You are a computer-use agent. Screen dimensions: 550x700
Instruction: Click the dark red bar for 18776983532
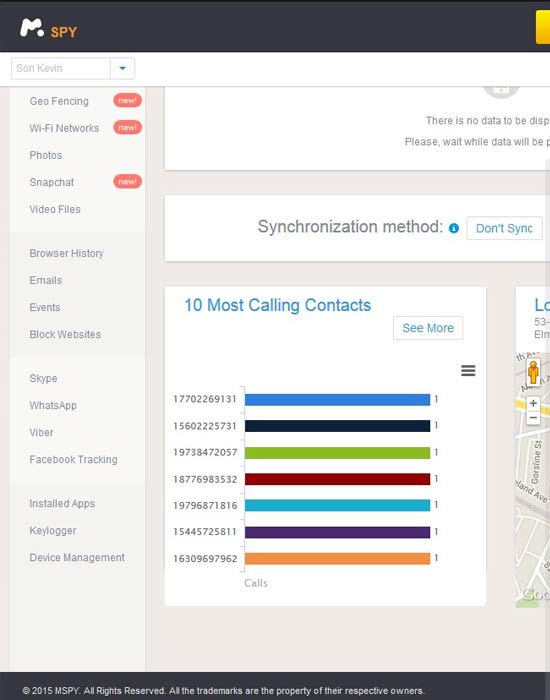[x=337, y=479]
